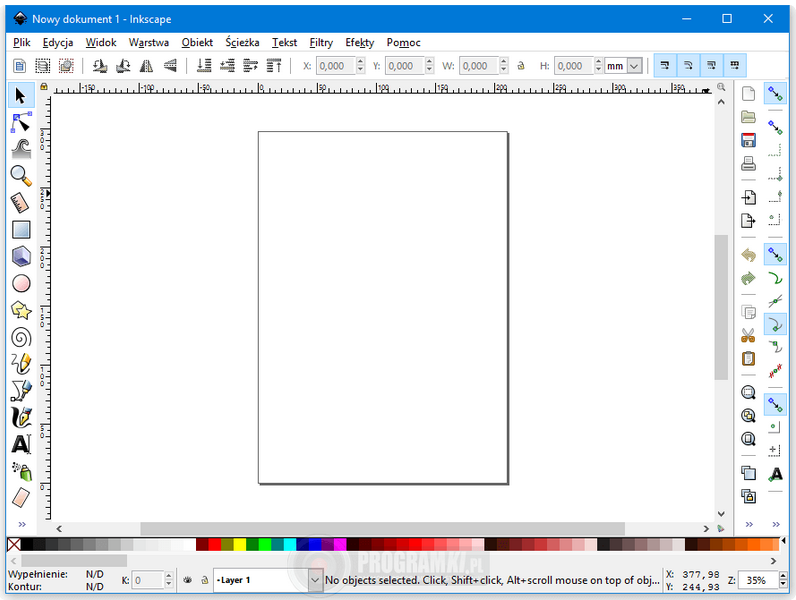The height and width of the screenshot is (600, 796).
Task: Select the Rectangle tool
Action: point(21,229)
